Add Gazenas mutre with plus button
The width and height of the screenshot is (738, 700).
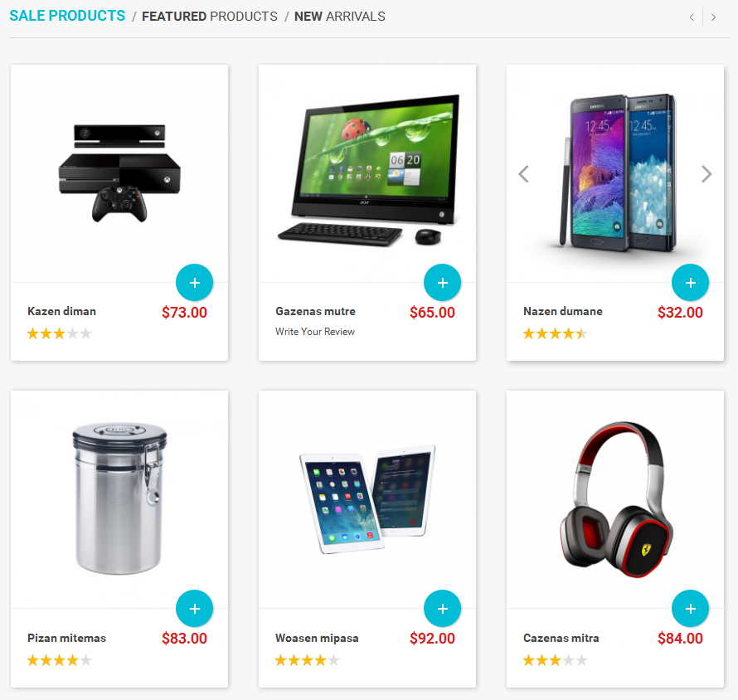click(x=443, y=283)
